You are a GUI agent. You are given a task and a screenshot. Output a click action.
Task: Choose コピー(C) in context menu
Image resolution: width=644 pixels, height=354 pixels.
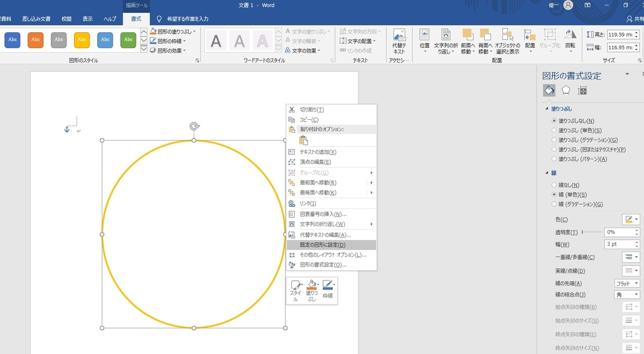coord(331,119)
